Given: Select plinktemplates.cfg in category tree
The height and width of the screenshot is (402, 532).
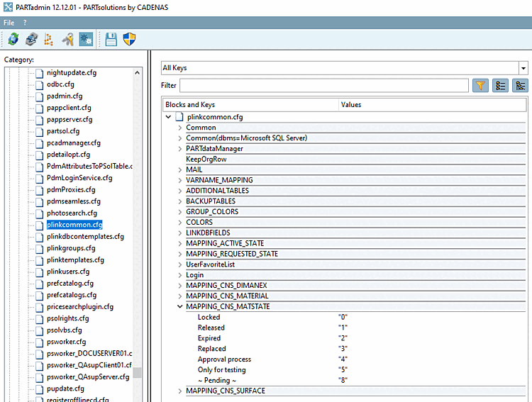Looking at the screenshot, I should click(75, 260).
